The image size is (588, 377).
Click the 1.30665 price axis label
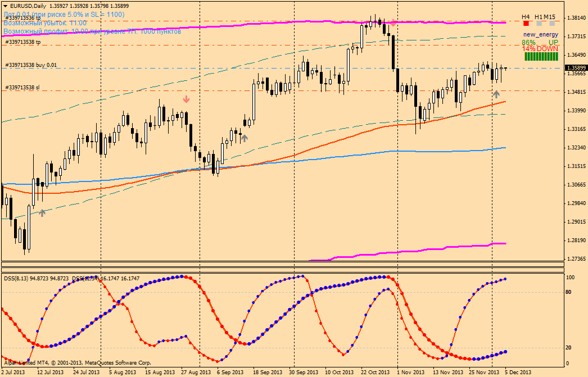(576, 185)
